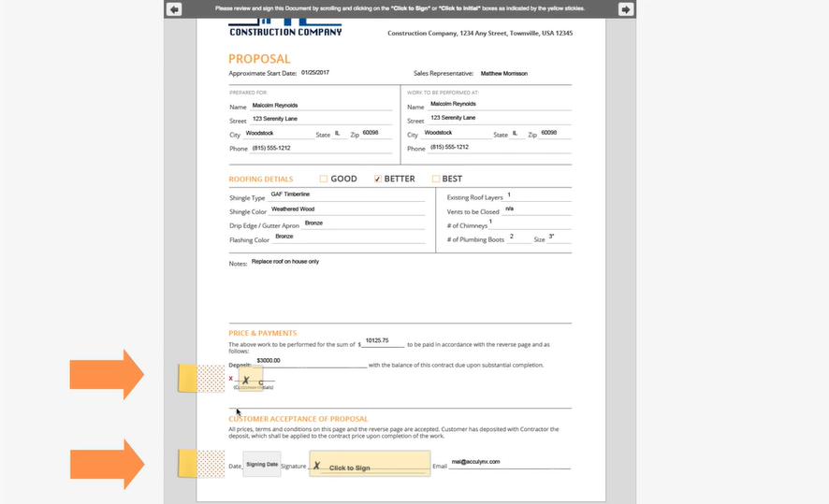The image size is (829, 504).
Task: Click the Construction Company logo
Action: [285, 27]
